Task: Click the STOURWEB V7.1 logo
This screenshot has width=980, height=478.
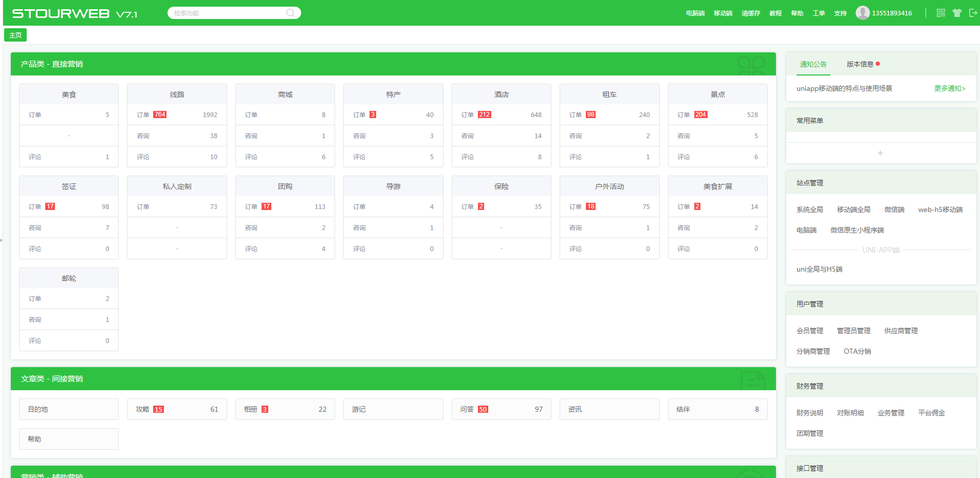Action: click(x=75, y=14)
